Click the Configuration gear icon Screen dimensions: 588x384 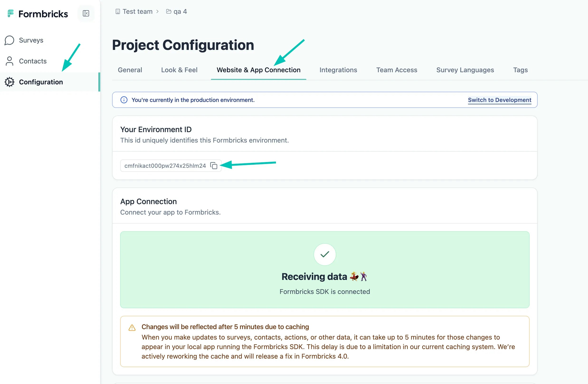(x=9, y=82)
